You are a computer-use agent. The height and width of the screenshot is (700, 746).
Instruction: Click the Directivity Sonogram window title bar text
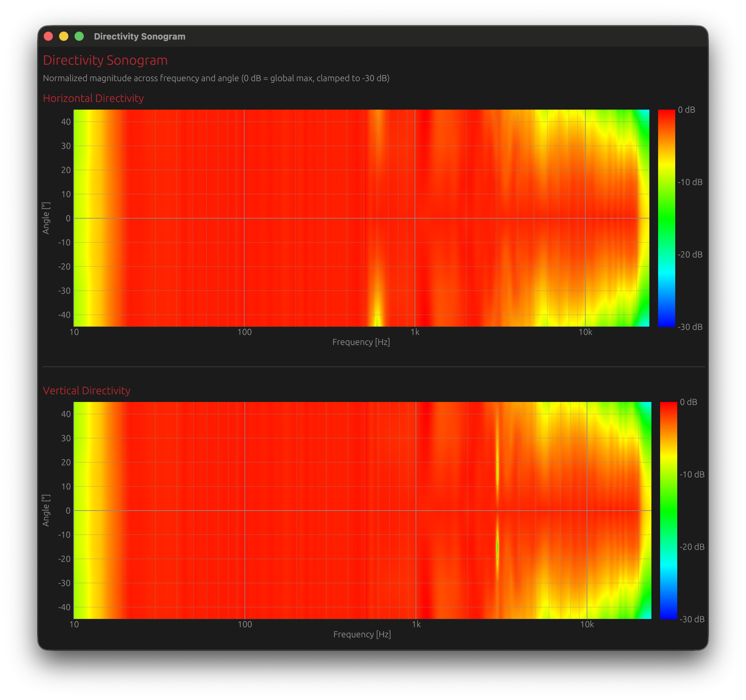(x=139, y=36)
